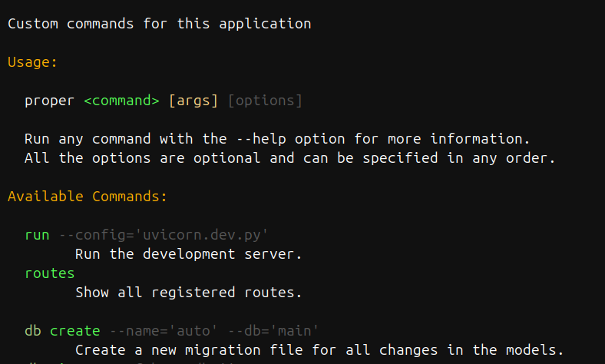Click the "--config='uvicorn.dev.py'" option
Viewport: 605px width, 364px height.
tap(164, 235)
